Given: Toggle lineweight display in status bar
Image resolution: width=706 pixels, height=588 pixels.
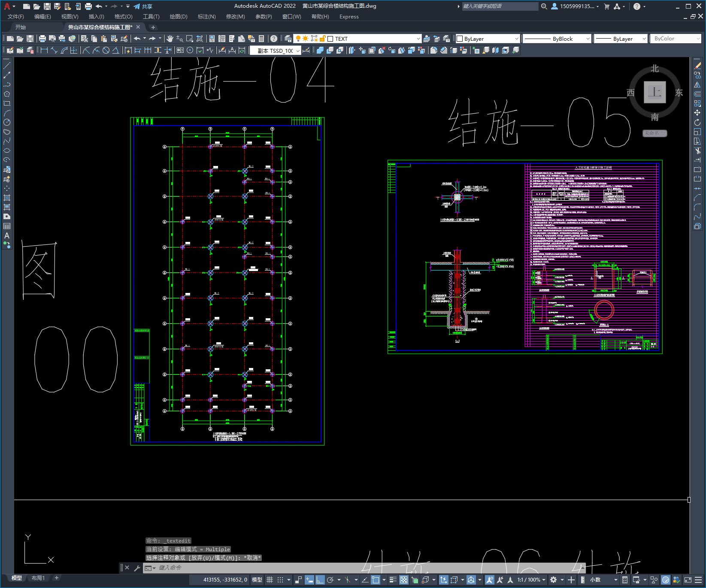Looking at the screenshot, I should 393,580.
